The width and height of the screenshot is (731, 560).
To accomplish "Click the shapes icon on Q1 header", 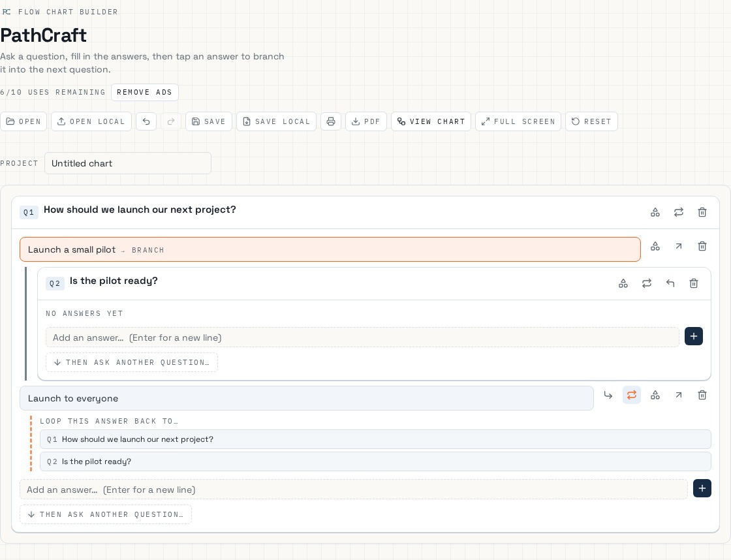I will [655, 212].
